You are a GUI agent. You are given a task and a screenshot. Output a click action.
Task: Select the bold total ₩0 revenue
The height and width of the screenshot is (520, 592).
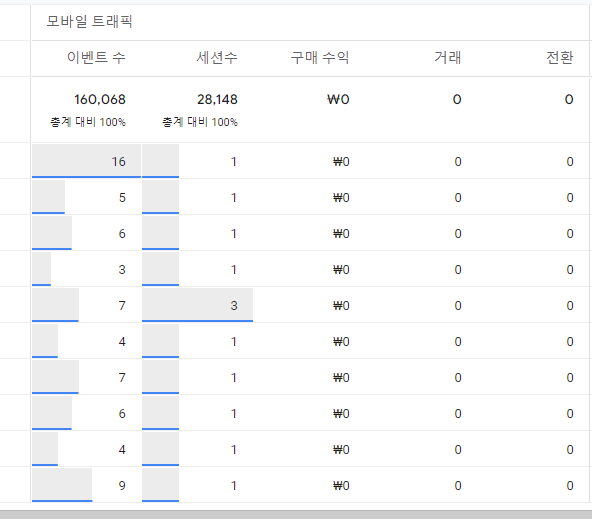click(338, 99)
